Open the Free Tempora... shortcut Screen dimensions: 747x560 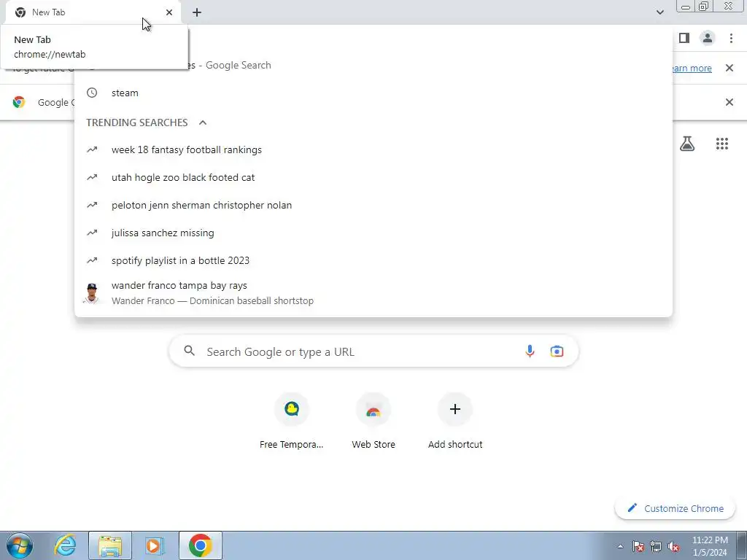tap(292, 421)
